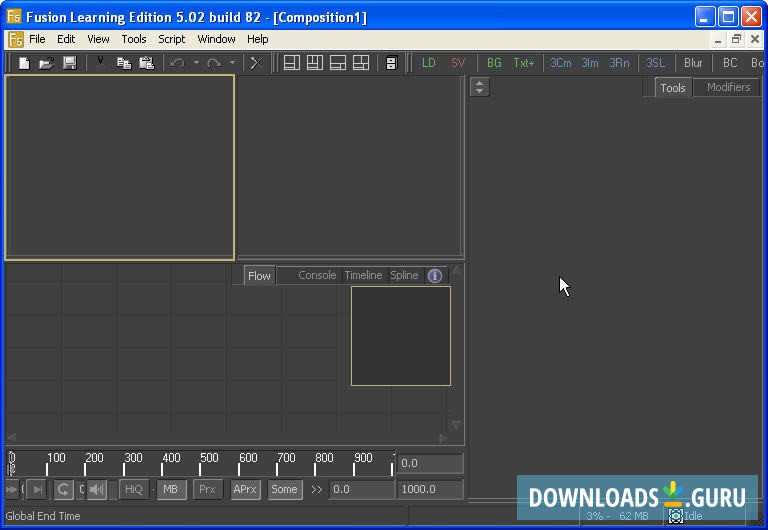768x530 pixels.
Task: Click the APrx auto proxy button
Action: click(x=245, y=489)
